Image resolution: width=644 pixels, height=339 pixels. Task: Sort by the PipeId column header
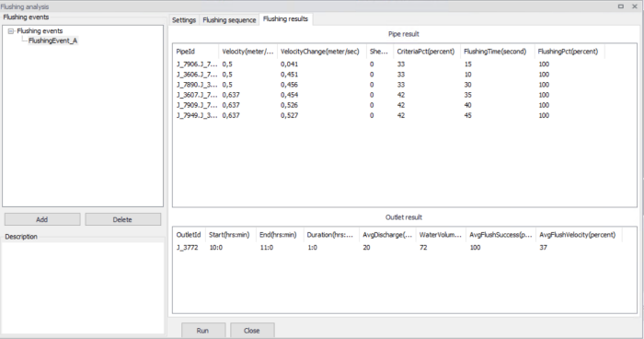click(x=195, y=52)
